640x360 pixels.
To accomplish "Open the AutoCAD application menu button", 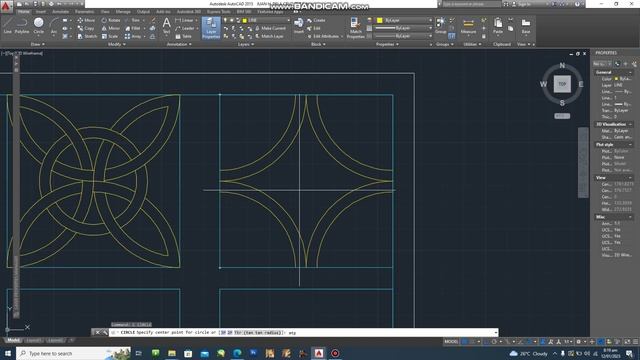I will (x=6, y=7).
